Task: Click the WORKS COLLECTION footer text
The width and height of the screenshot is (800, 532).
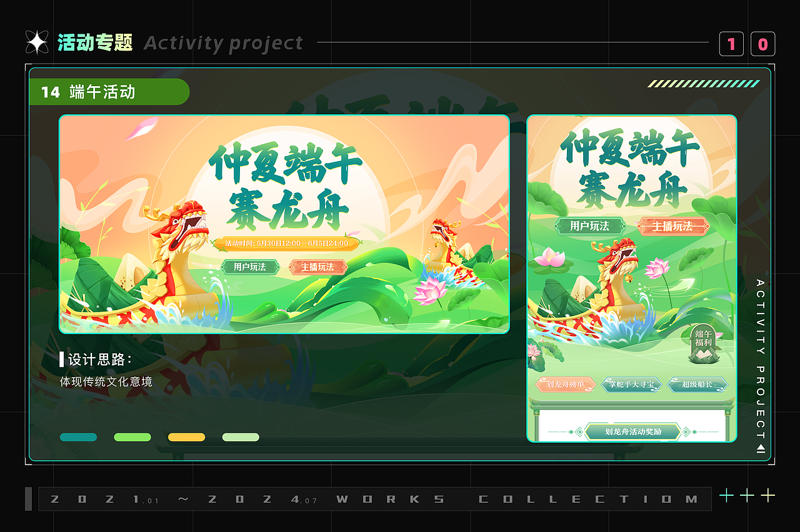Action: click(517, 499)
